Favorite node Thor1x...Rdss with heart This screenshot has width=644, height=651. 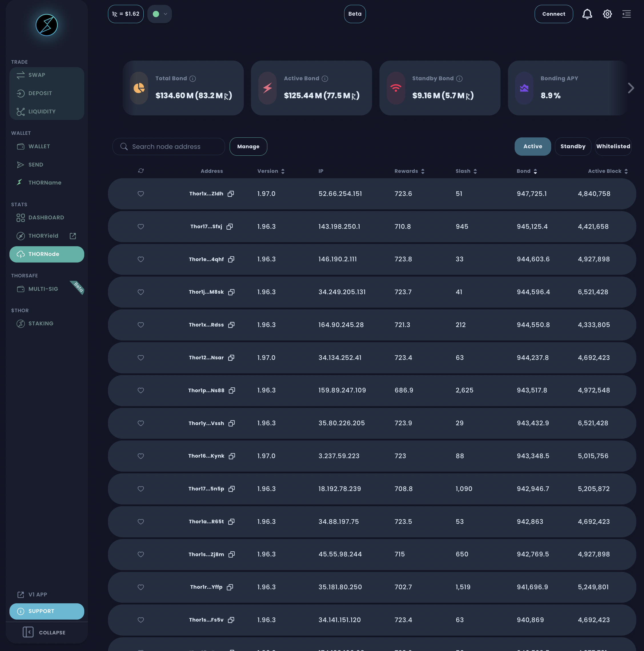point(141,325)
